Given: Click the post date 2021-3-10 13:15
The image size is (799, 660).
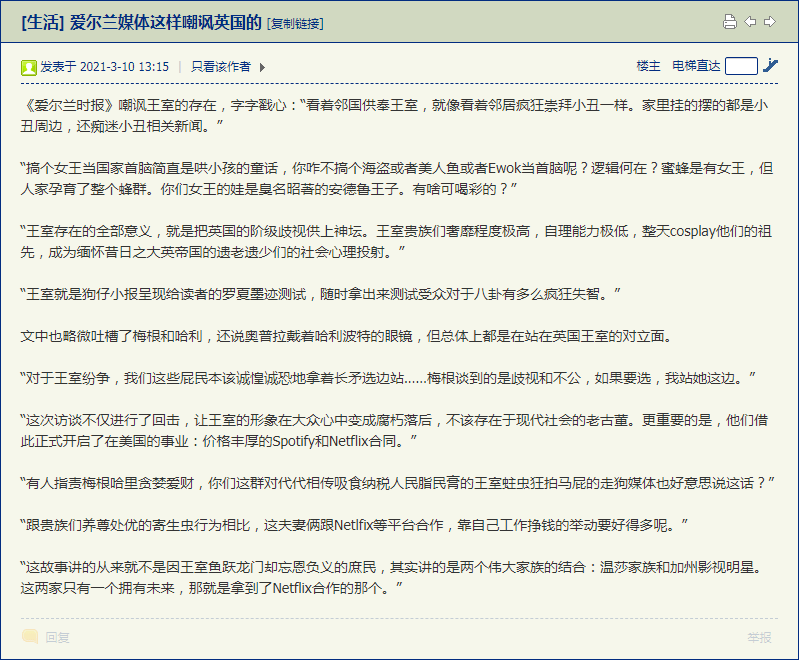Looking at the screenshot, I should [124, 67].
